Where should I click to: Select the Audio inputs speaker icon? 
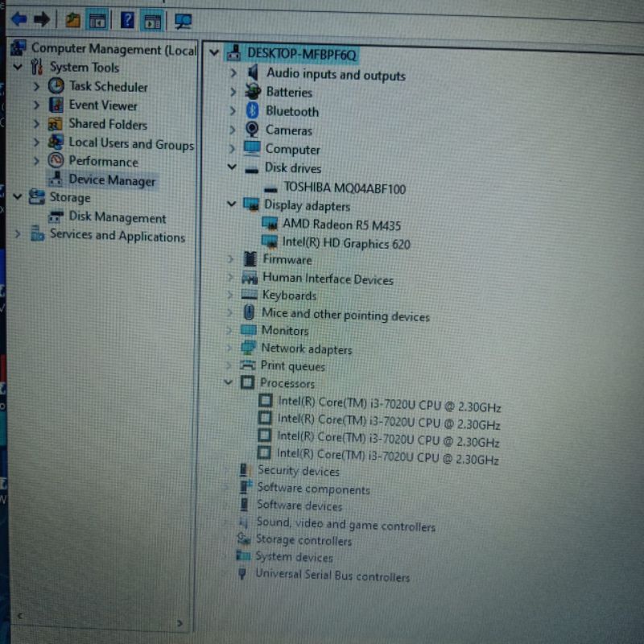pos(253,72)
